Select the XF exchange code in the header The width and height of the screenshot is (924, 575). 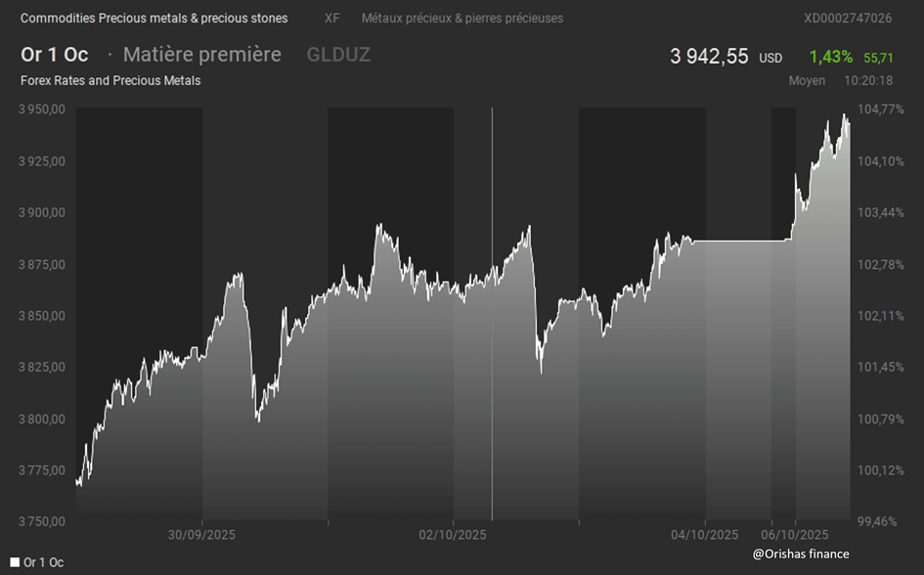coord(332,19)
